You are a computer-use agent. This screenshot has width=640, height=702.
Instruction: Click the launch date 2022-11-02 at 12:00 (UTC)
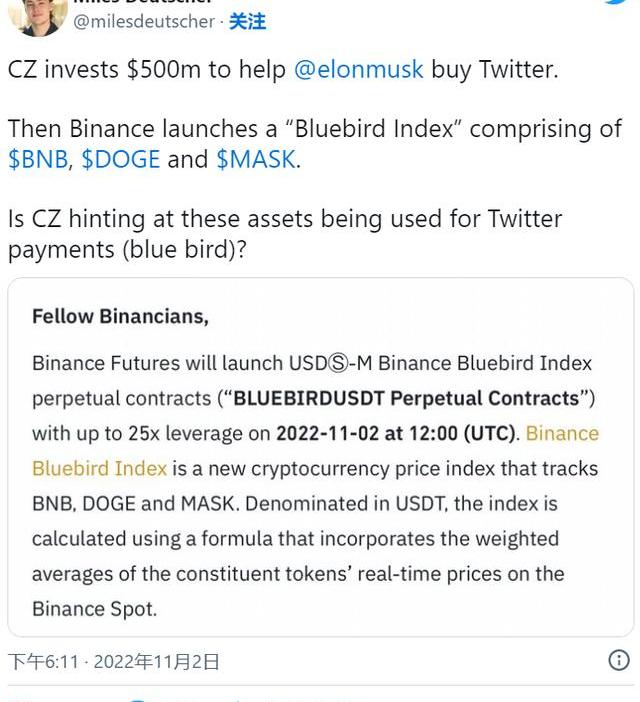point(396,433)
